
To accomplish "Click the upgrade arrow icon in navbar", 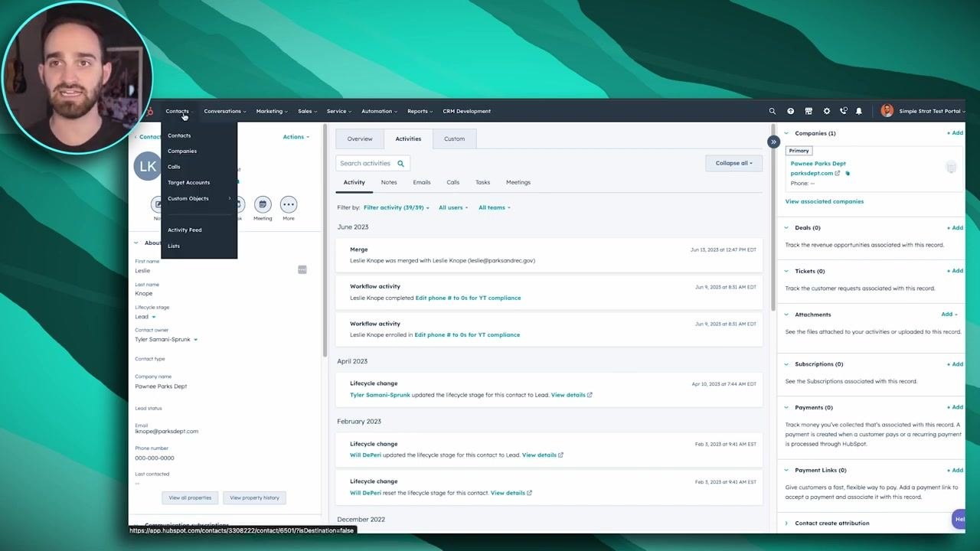I will [790, 111].
